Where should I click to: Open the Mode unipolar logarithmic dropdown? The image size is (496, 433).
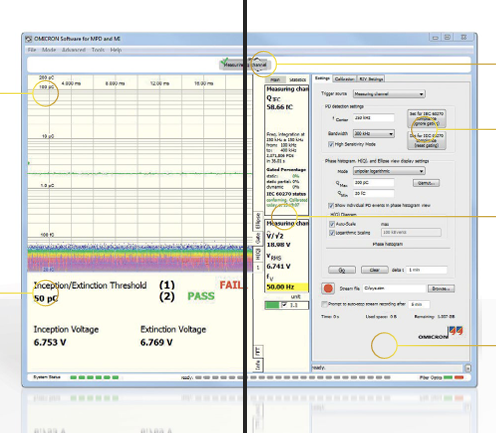pyautogui.click(x=389, y=171)
